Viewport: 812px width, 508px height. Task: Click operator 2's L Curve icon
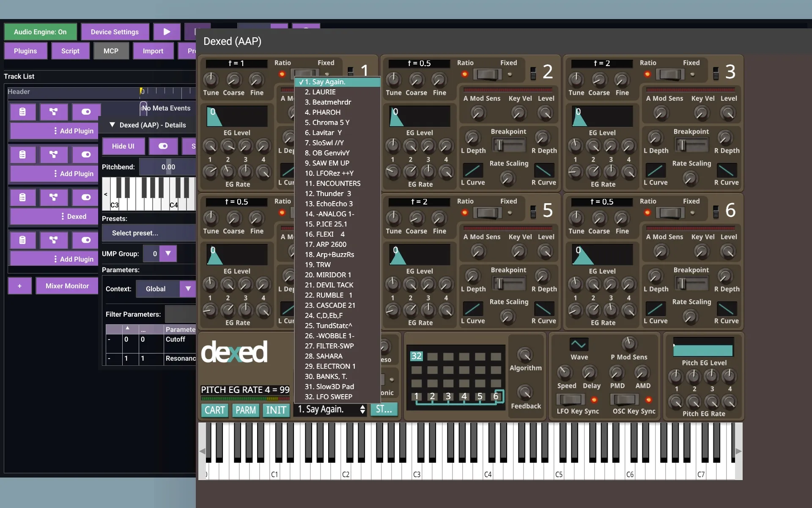click(x=472, y=170)
